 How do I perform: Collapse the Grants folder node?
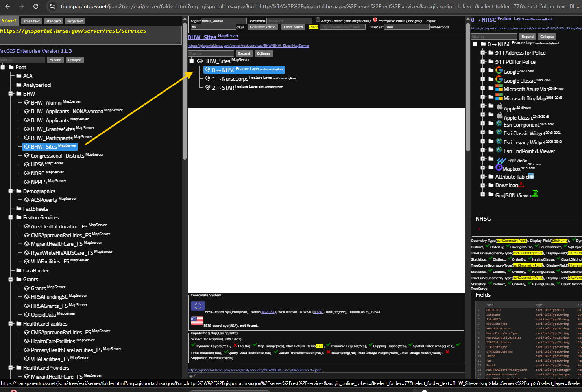11,279
